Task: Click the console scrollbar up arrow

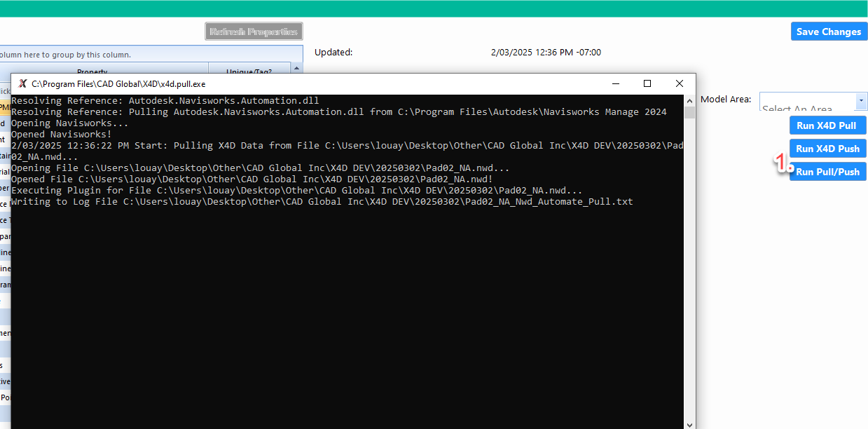Action: (x=689, y=100)
